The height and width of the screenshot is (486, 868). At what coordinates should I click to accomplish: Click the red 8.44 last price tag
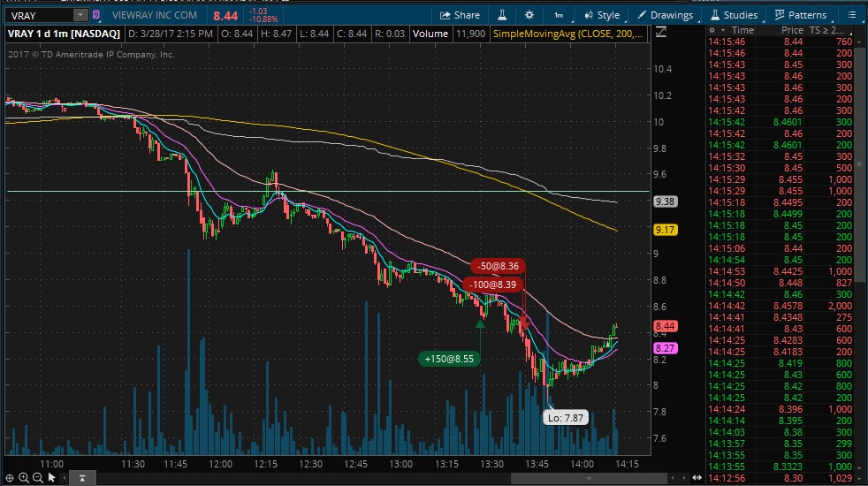click(665, 326)
